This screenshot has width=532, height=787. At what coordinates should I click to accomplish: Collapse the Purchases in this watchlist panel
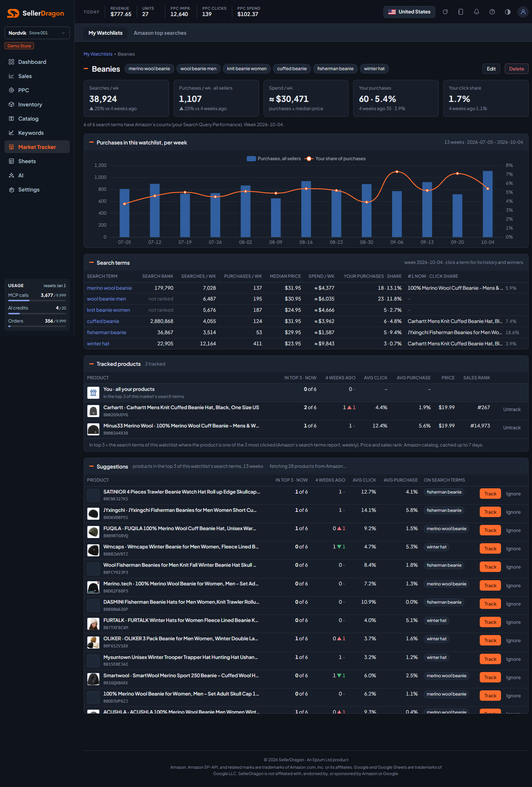[91, 142]
